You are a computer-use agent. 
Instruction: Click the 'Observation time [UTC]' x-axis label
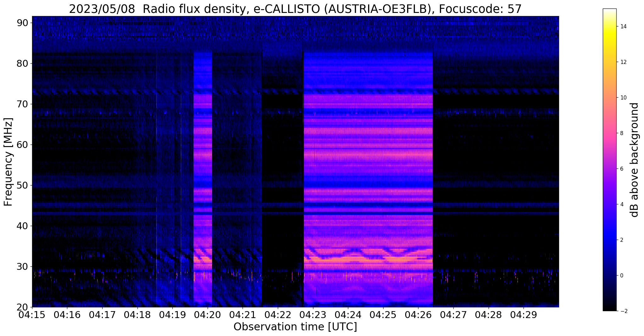point(295,327)
